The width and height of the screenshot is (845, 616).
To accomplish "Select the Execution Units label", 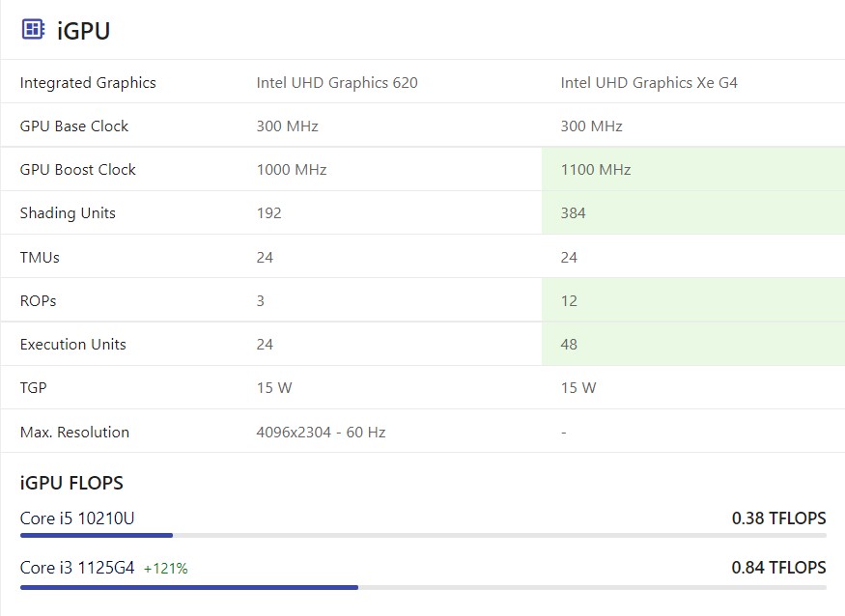I will click(x=72, y=345).
